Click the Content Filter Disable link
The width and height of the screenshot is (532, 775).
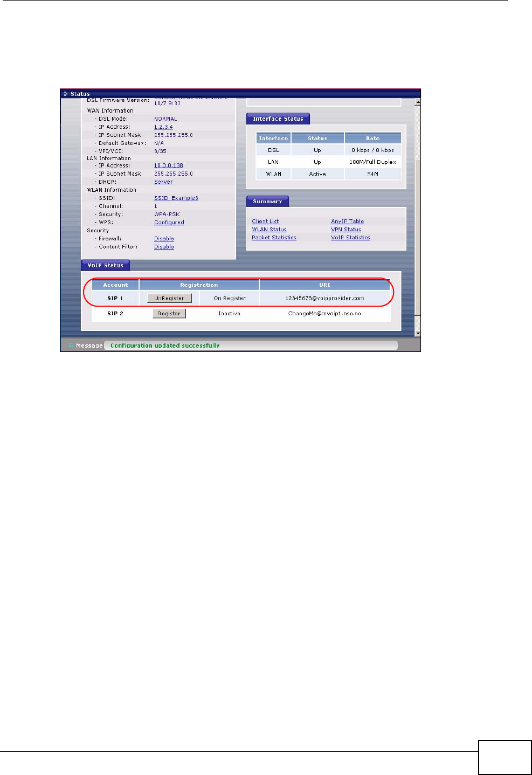(x=164, y=247)
